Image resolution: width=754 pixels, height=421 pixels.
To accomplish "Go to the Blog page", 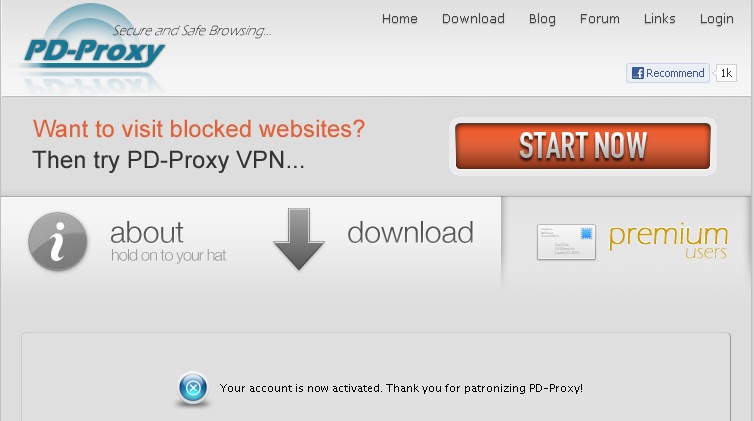I will pos(542,19).
